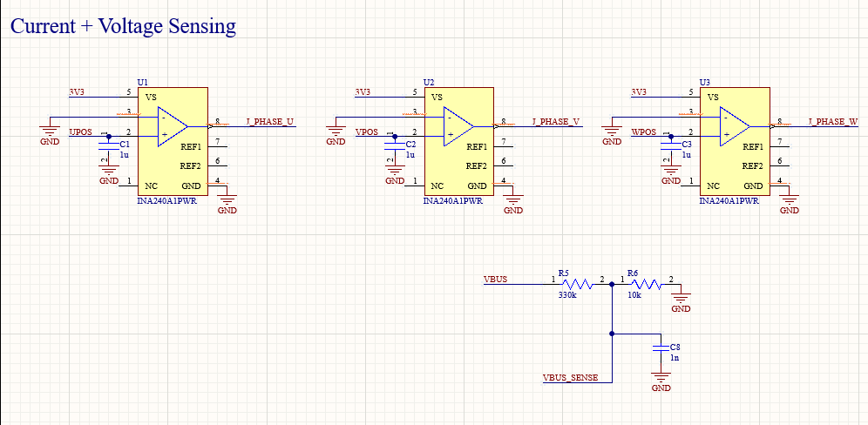Viewport: 868px width, 425px height.
Task: Click the R5 resistor zigzag symbol
Action: [x=578, y=284]
